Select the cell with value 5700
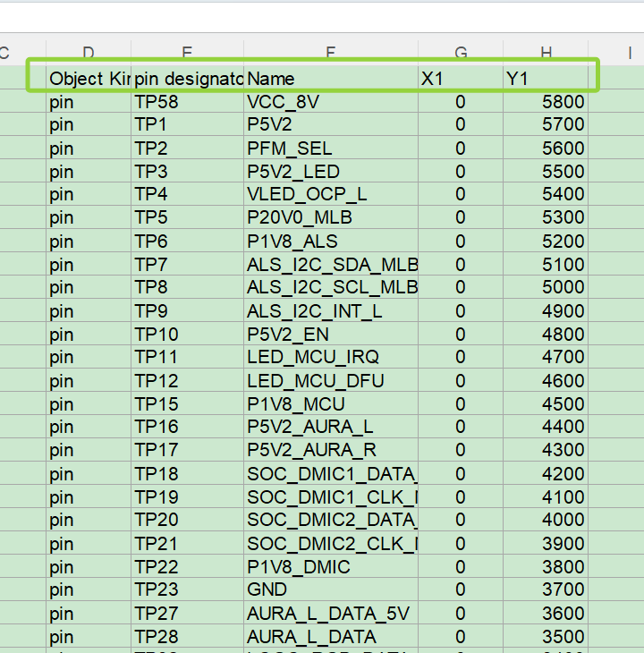 click(546, 124)
